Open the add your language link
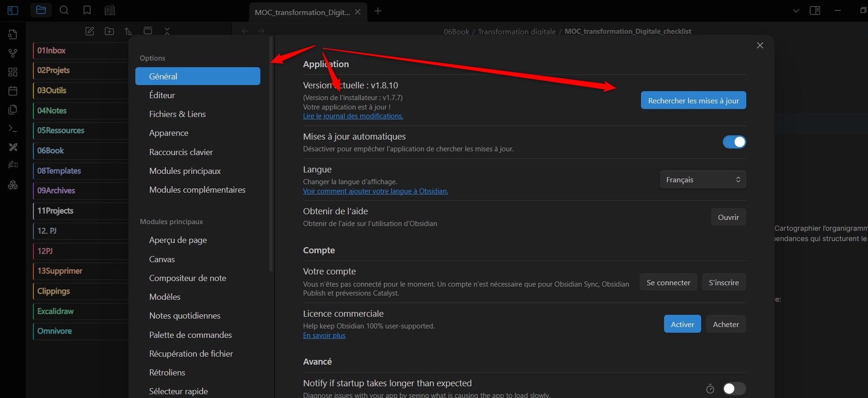Viewport: 868px width, 398px height. click(375, 191)
